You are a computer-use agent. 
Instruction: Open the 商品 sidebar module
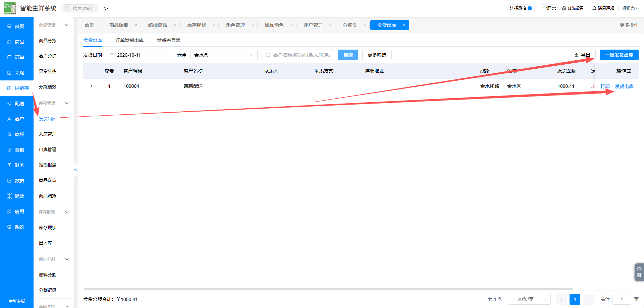click(17, 42)
